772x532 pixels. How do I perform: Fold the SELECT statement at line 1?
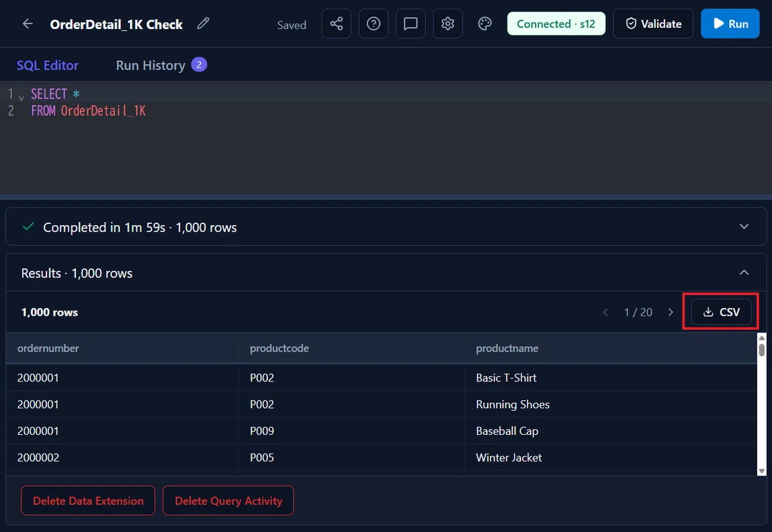pyautogui.click(x=21, y=97)
